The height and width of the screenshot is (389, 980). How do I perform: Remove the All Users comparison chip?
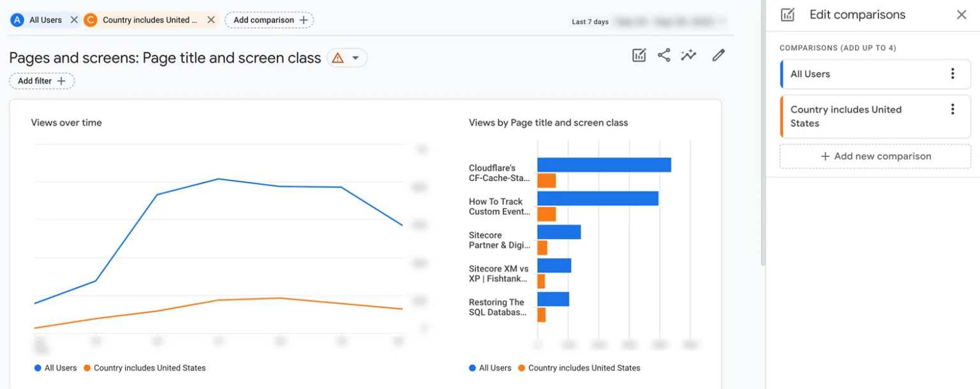[74, 20]
